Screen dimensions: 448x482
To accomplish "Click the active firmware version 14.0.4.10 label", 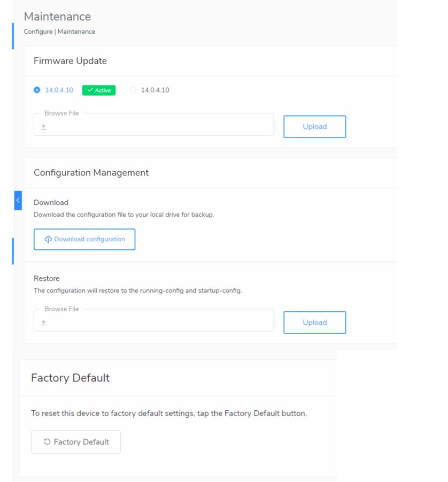I will [59, 90].
